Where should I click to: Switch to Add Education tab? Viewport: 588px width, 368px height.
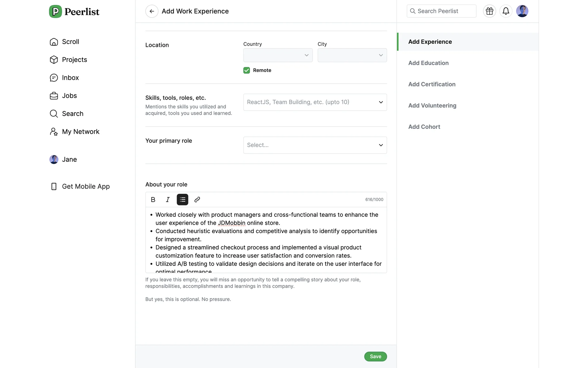(428, 63)
